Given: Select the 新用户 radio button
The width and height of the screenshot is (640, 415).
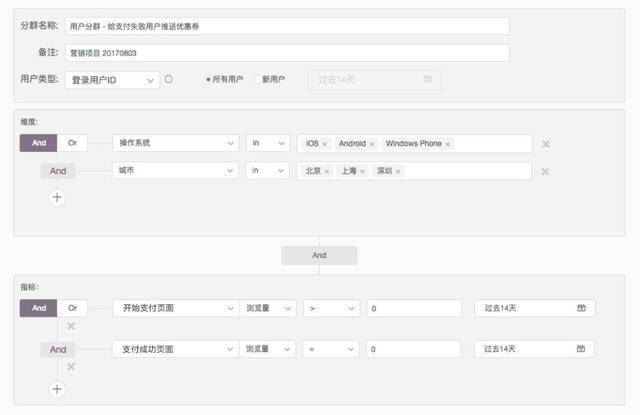Looking at the screenshot, I should [257, 79].
